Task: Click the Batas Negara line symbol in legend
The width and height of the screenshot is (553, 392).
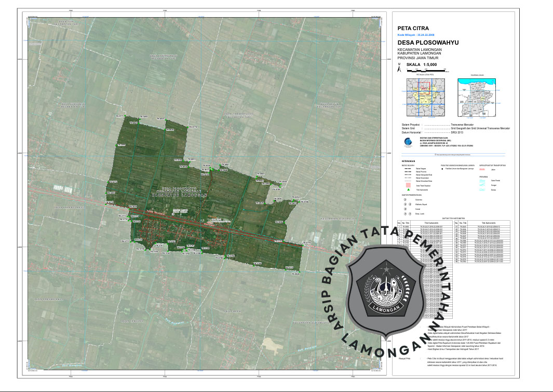Action: tap(408, 169)
